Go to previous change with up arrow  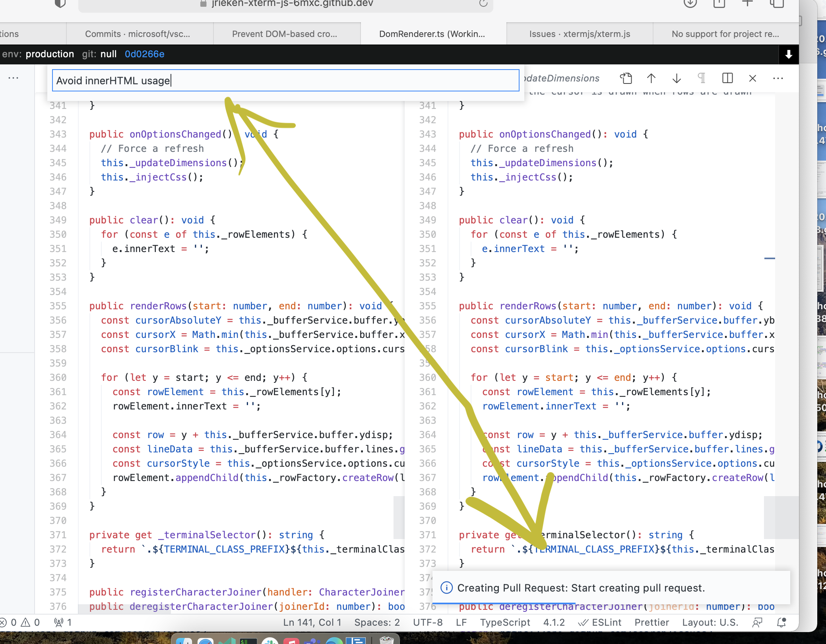click(x=651, y=78)
